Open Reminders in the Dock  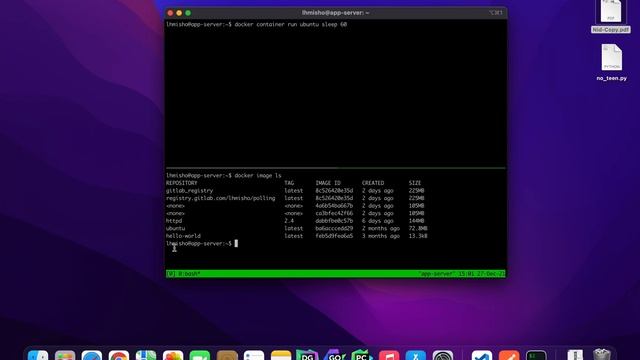point(254,355)
